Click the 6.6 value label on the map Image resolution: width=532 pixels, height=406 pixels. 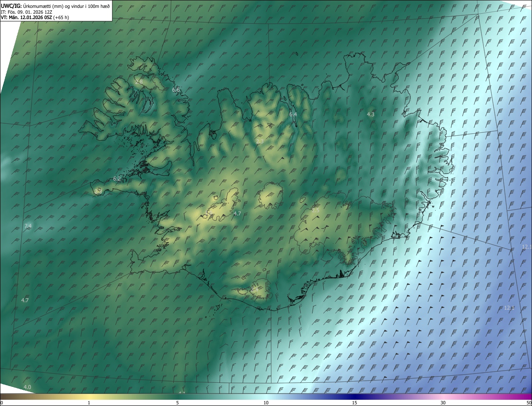[x=176, y=90]
